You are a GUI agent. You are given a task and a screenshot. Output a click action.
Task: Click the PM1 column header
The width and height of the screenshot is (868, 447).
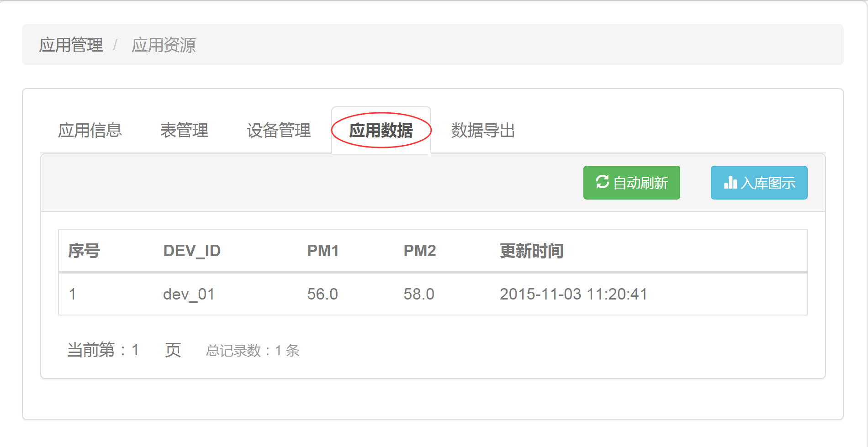coord(323,251)
